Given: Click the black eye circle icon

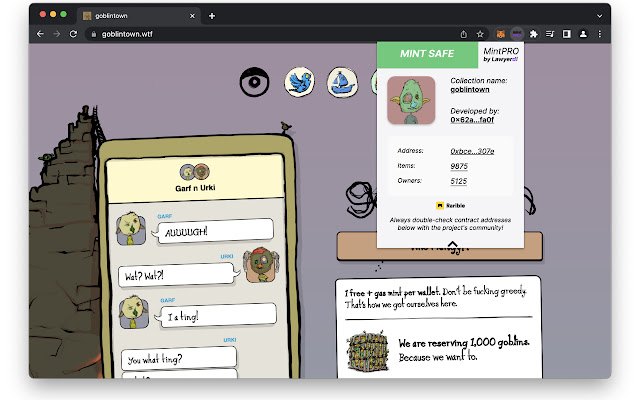Looking at the screenshot, I should (x=254, y=82).
